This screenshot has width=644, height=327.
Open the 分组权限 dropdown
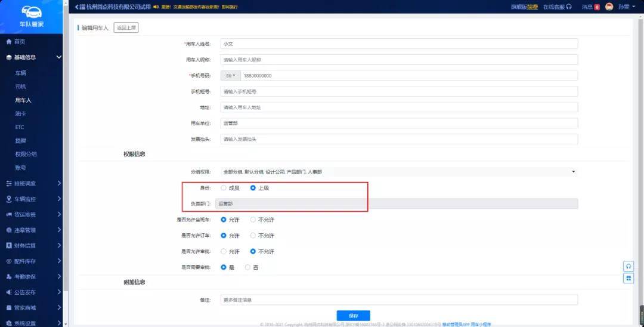tap(398, 172)
